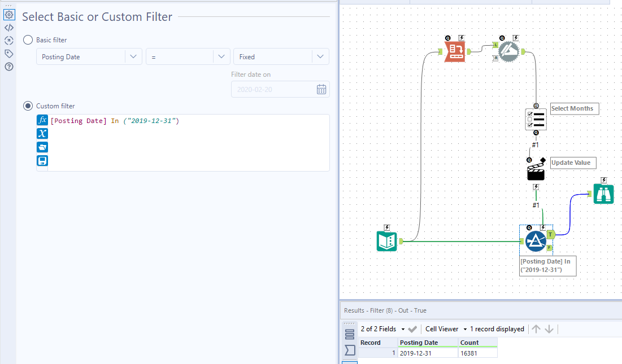The width and height of the screenshot is (622, 364).
Task: Switch to records view in the Results panel
Action: (x=349, y=333)
